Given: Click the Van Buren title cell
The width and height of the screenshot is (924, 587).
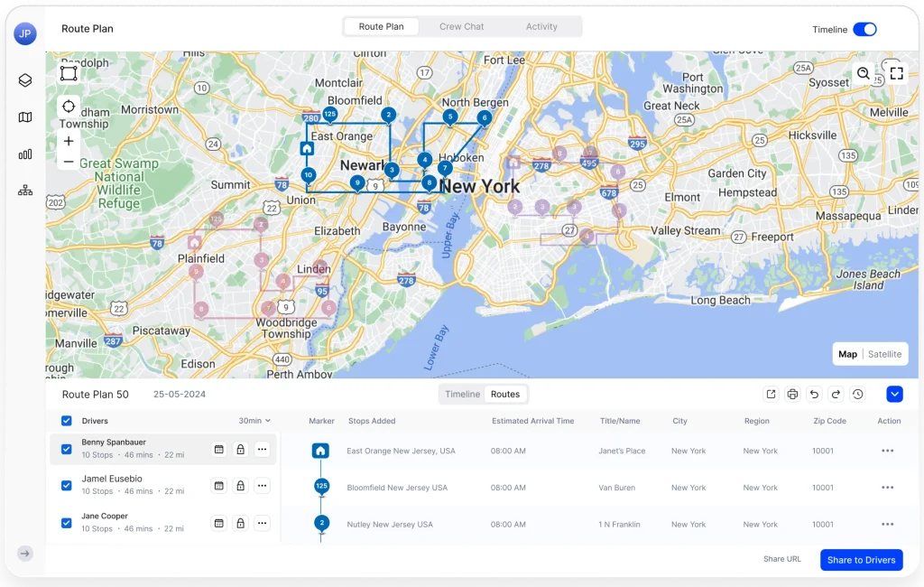Looking at the screenshot, I should coord(617,488).
